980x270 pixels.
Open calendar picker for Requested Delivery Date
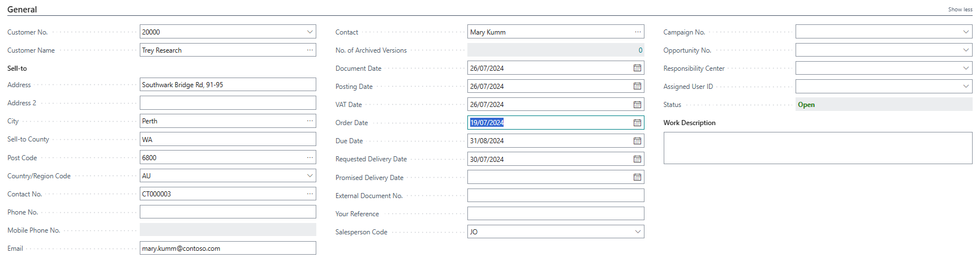(637, 159)
